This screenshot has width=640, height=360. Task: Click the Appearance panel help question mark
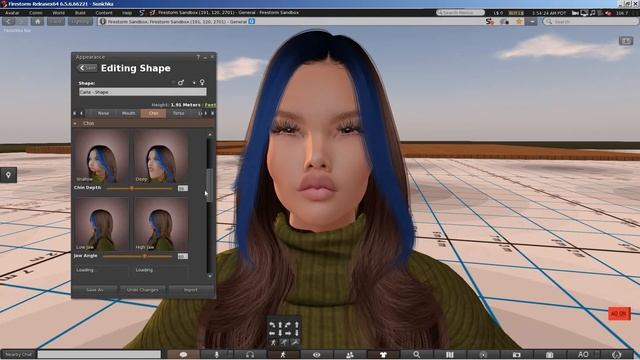tap(198, 57)
